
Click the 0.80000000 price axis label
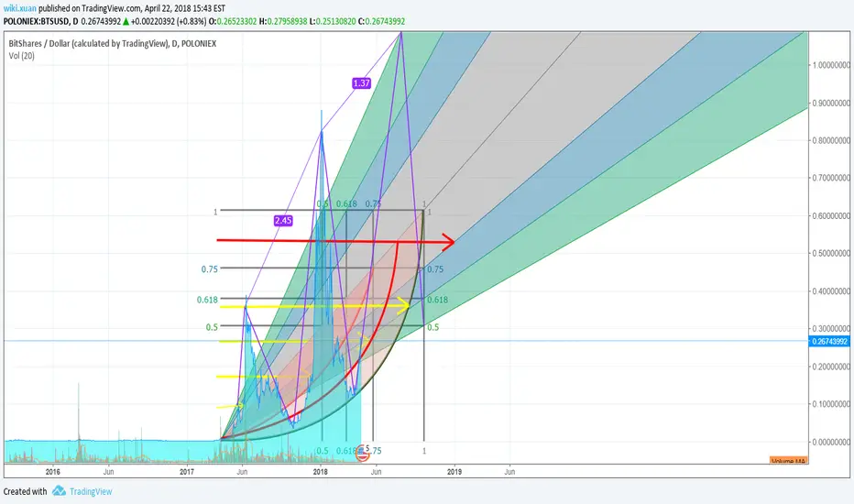[x=831, y=140]
